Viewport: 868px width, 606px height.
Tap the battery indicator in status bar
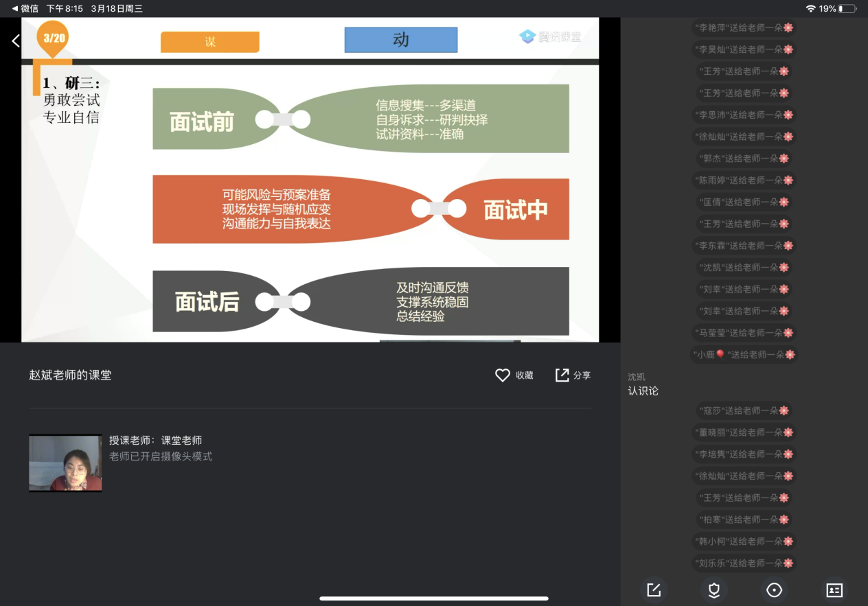pos(847,9)
